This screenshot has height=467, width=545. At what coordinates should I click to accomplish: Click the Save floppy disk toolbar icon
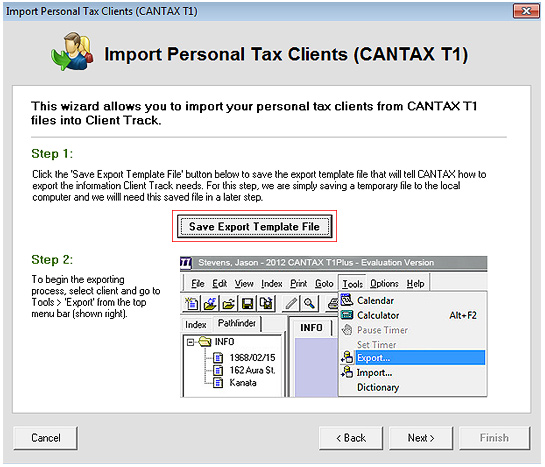coord(247,303)
